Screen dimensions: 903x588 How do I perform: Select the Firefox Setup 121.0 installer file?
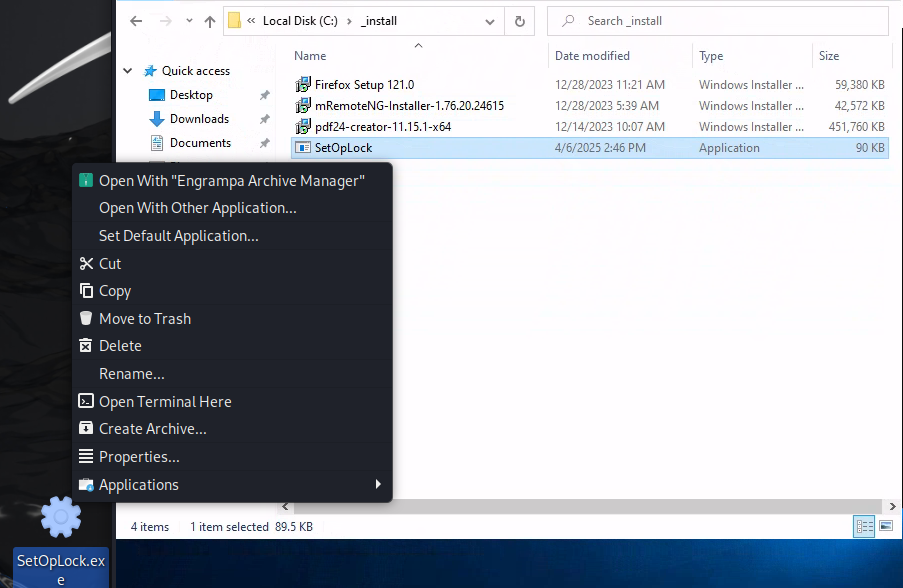[x=364, y=85]
